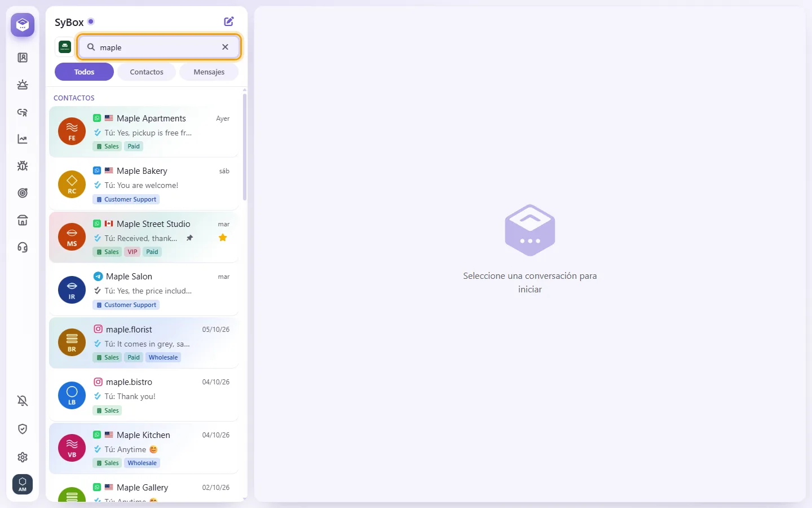Open the Maple Gallery conversation
The image size is (812, 508).
(144, 489)
